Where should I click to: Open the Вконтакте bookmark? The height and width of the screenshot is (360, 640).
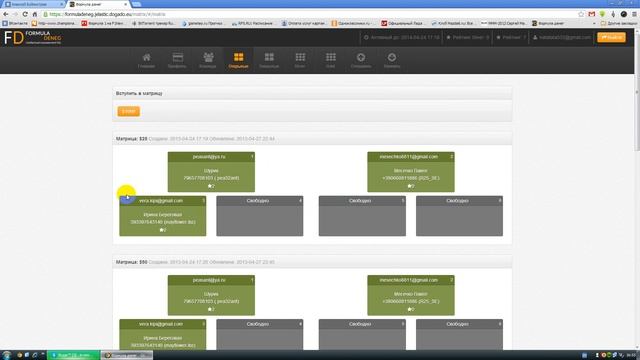[15, 23]
